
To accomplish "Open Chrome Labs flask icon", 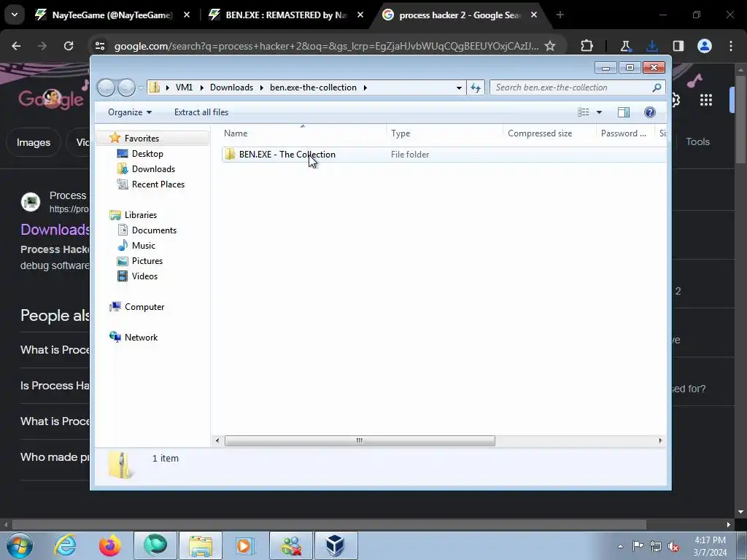I will tap(625, 46).
